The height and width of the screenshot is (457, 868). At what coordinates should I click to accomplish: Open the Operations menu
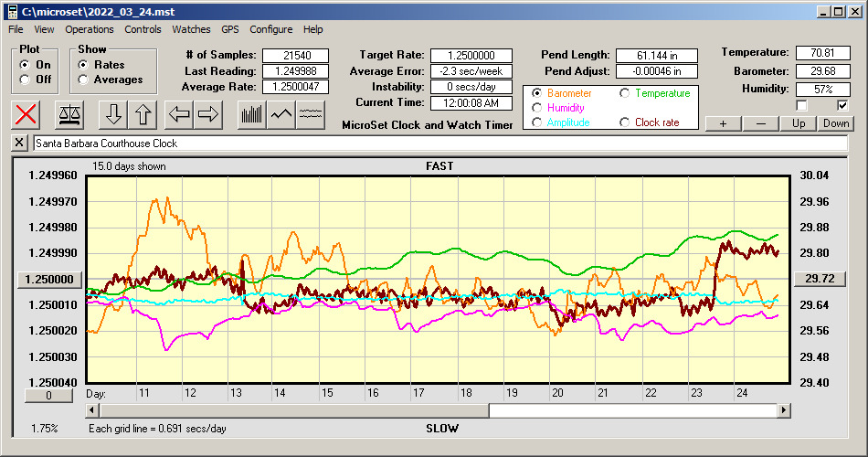tap(90, 29)
